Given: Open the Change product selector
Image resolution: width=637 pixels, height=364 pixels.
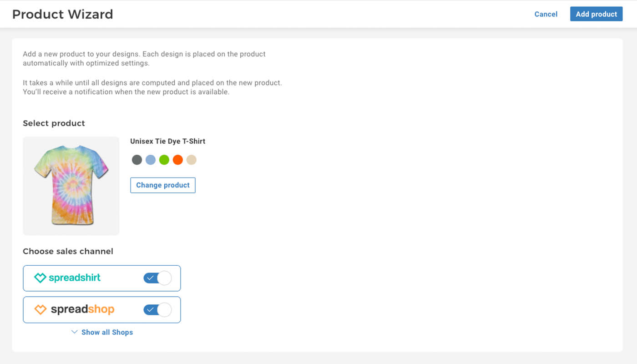Looking at the screenshot, I should 163,185.
